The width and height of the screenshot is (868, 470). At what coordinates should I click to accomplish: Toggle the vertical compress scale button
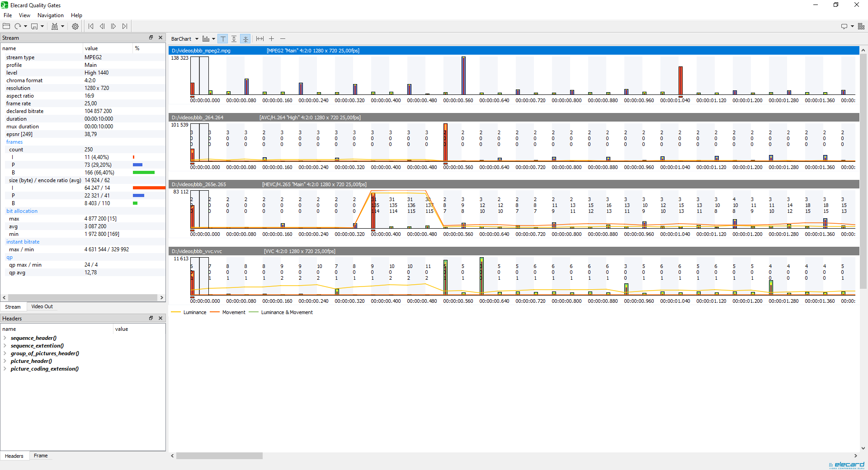tap(245, 39)
